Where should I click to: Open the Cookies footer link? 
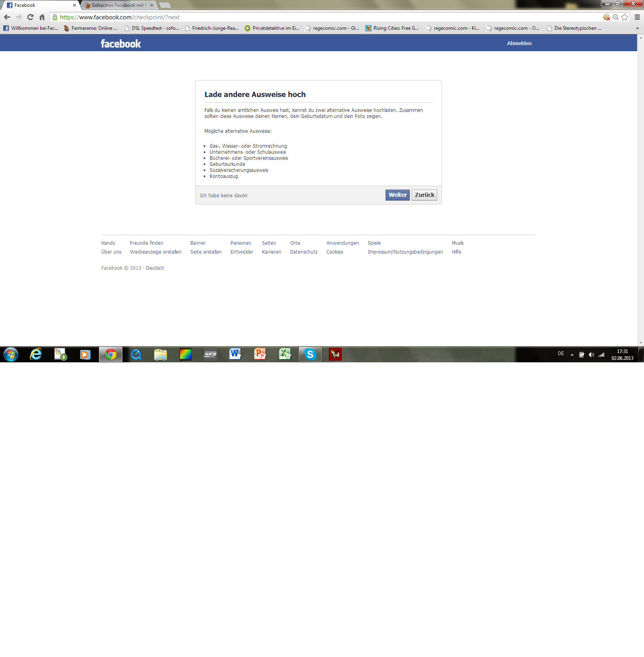(335, 252)
